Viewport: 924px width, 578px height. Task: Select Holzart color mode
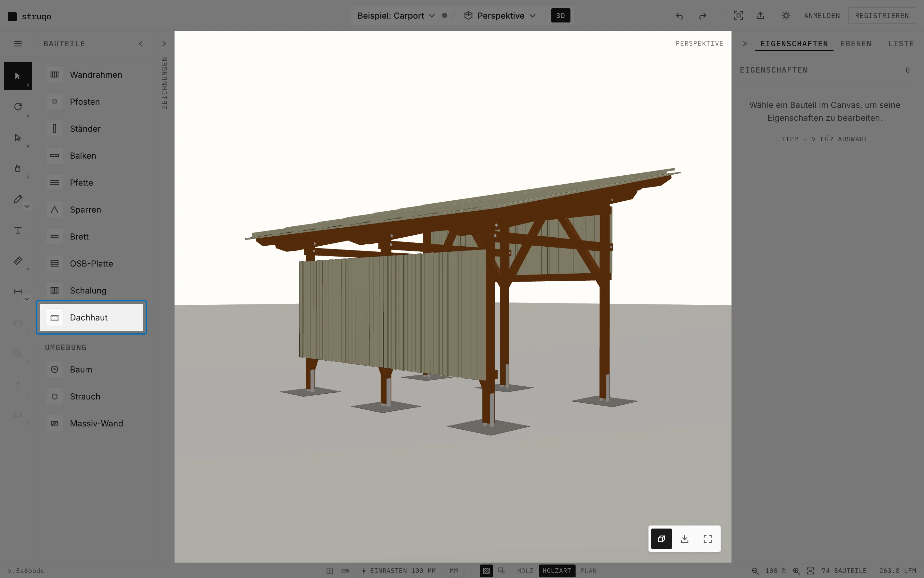click(x=557, y=571)
